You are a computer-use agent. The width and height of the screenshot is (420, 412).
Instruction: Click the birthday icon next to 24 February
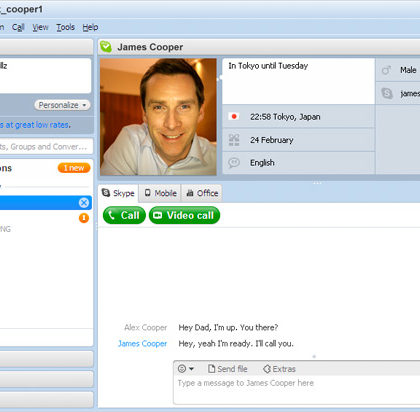click(x=234, y=140)
